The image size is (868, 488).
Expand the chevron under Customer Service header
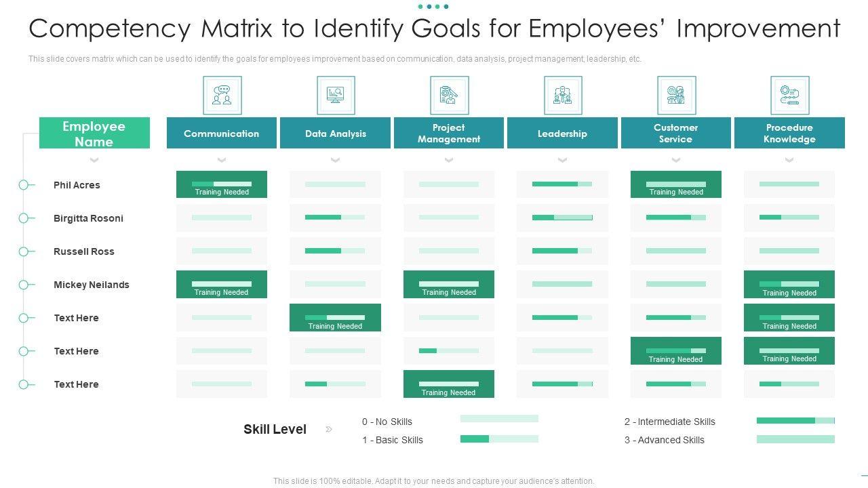[676, 160]
